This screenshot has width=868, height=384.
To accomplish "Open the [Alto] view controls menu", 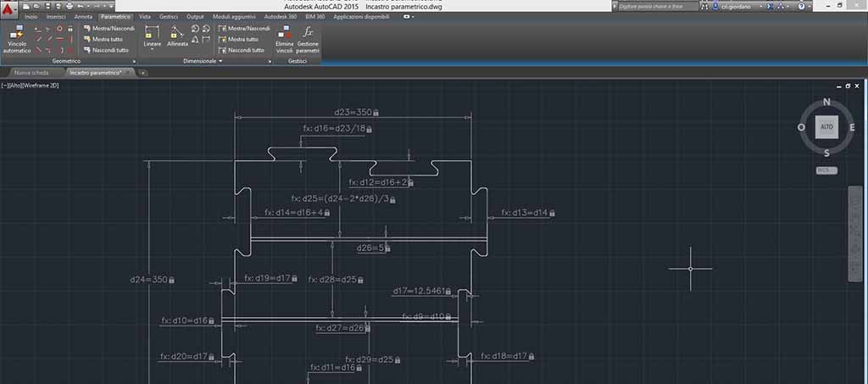I will pos(16,86).
